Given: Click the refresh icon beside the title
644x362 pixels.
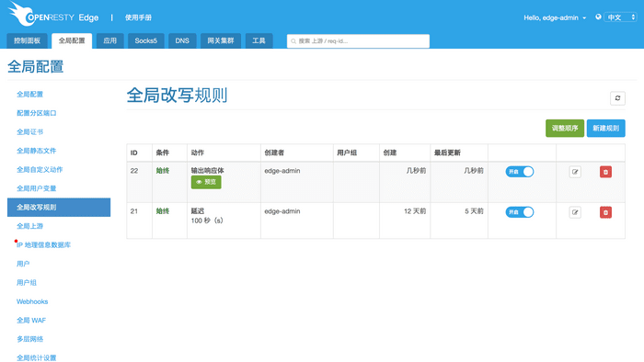Looking at the screenshot, I should pos(617,98).
